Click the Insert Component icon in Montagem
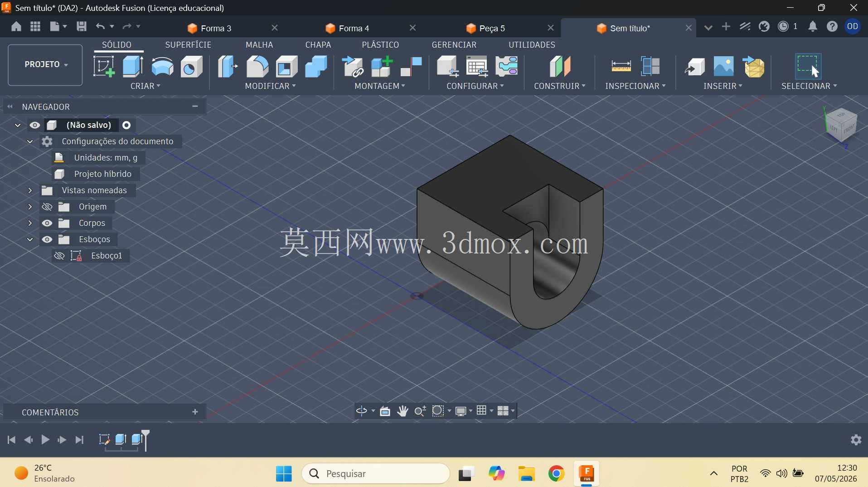The image size is (868, 487). (352, 66)
